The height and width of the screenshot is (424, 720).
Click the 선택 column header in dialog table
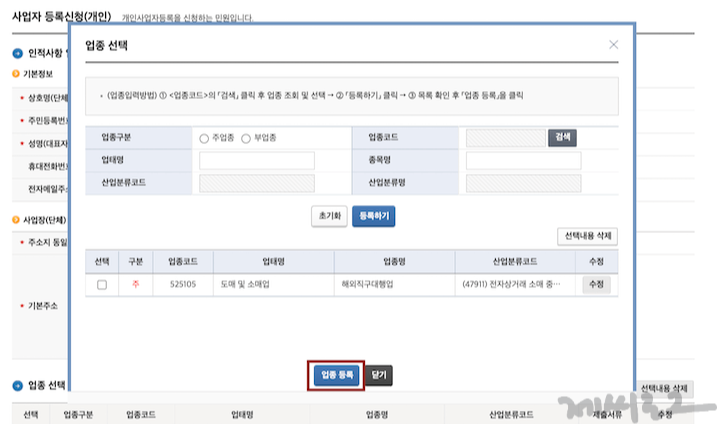coord(102,262)
